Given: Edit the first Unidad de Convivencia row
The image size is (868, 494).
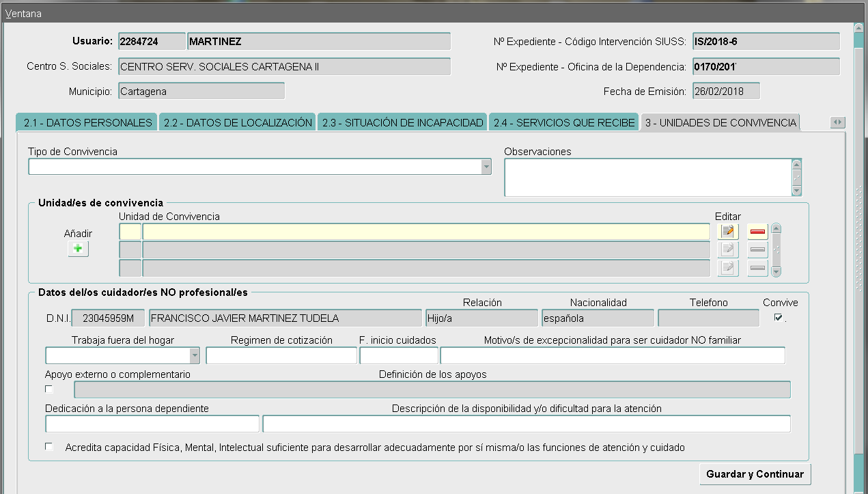Looking at the screenshot, I should click(728, 232).
